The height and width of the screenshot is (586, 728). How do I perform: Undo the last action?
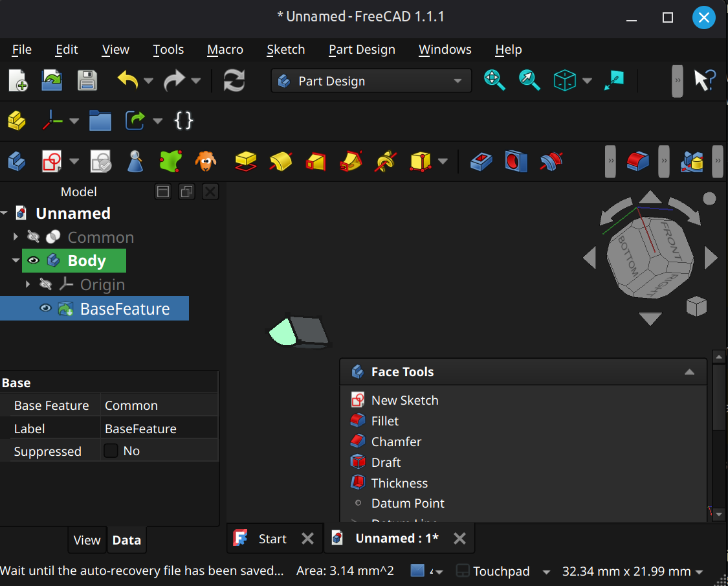point(127,81)
